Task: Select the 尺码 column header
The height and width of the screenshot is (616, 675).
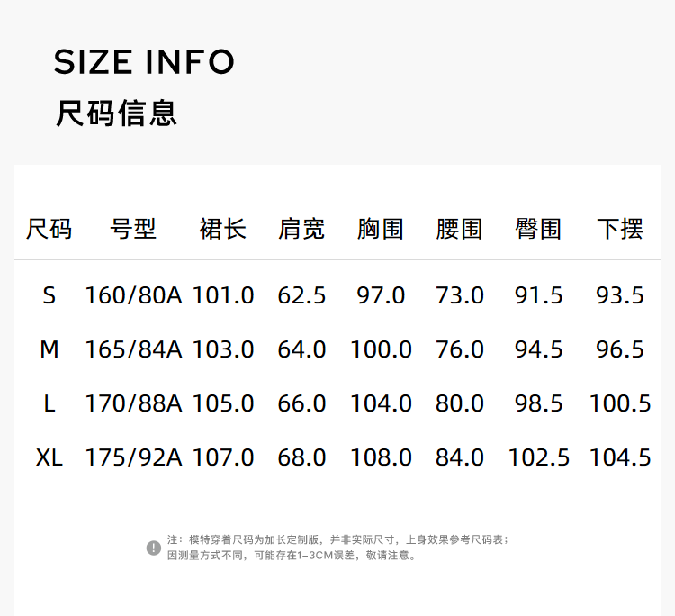Action: click(49, 229)
